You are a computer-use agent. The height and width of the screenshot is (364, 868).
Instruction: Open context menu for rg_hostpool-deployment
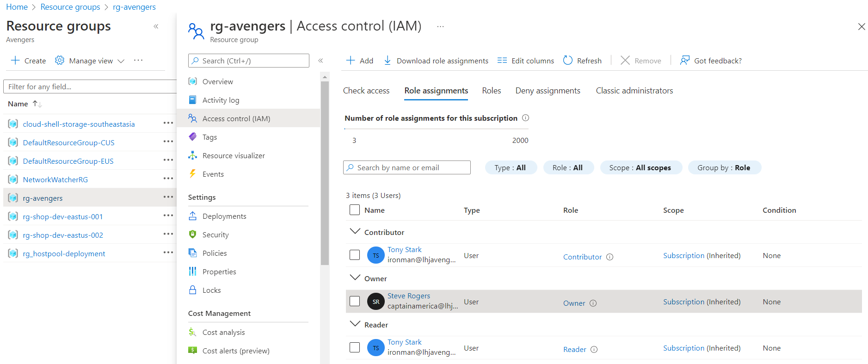[168, 253]
